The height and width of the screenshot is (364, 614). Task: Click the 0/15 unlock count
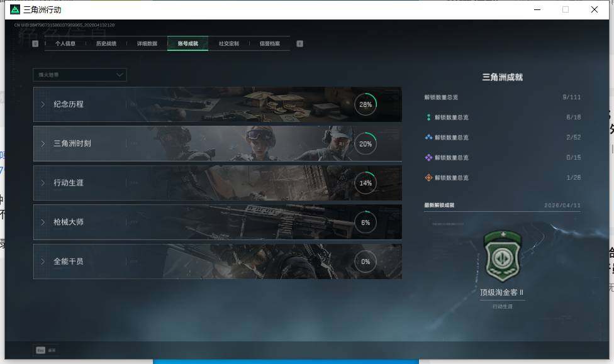[x=574, y=157]
